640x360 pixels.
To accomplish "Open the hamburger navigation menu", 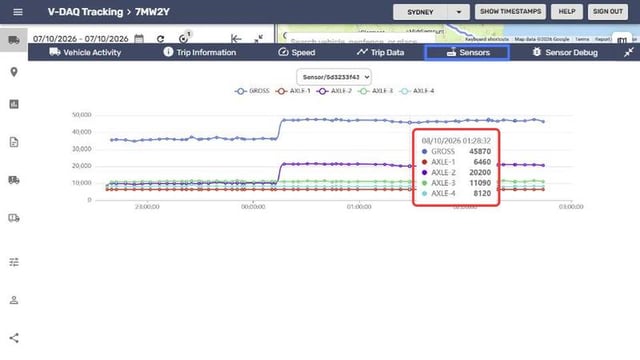I will pos(18,12).
